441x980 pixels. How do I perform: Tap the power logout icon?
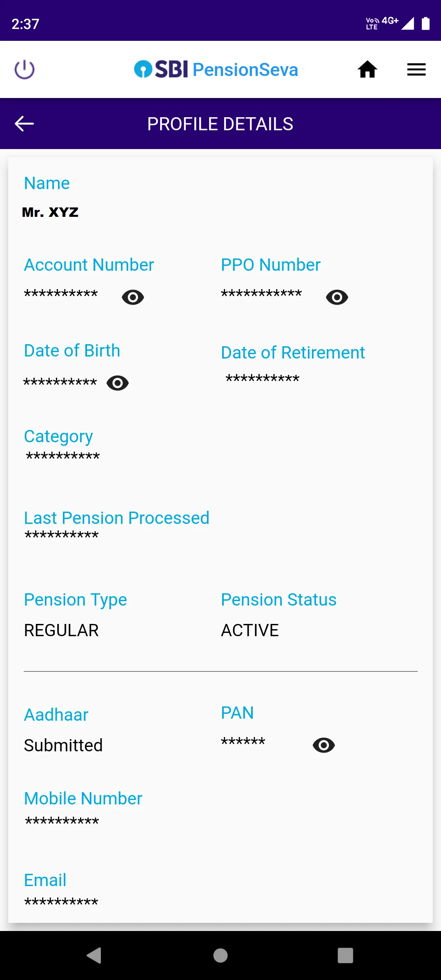[x=24, y=69]
